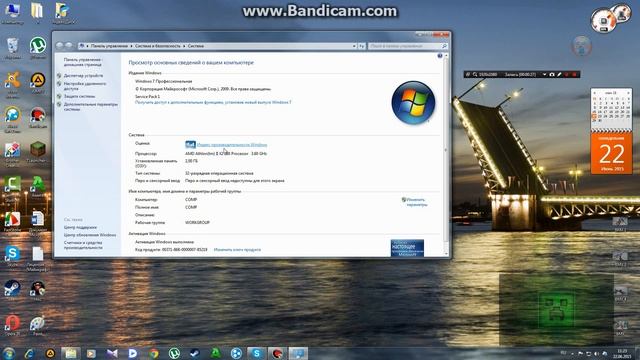The width and height of the screenshot is (640, 360).
Task: Launch Internet Explorer from the taskbar
Action: (x=29, y=353)
